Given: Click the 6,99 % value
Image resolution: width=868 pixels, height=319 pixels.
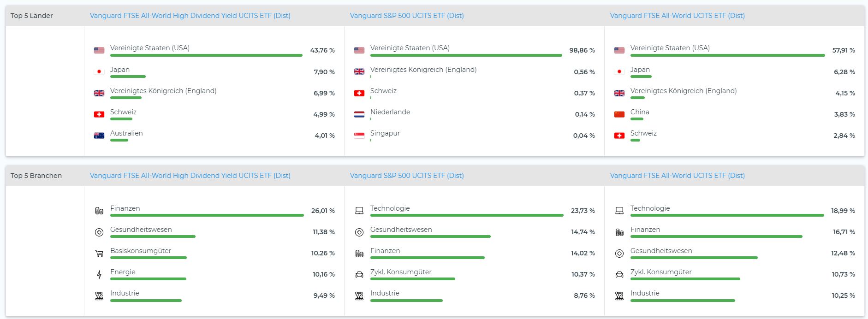Looking at the screenshot, I should pyautogui.click(x=324, y=93).
